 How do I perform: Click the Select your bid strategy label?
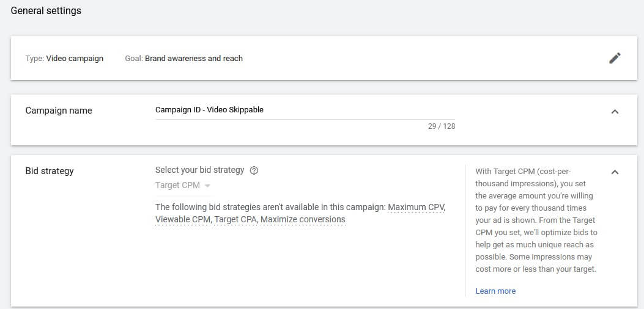pyautogui.click(x=199, y=170)
